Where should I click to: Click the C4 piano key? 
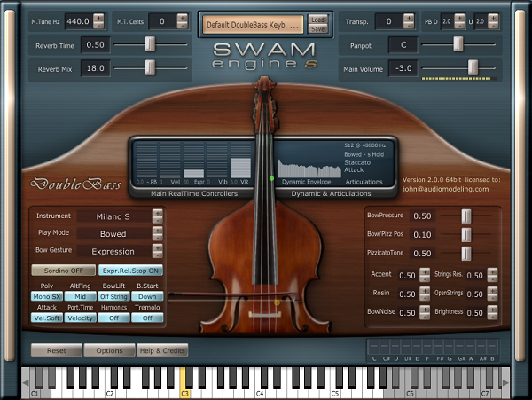[x=259, y=393]
